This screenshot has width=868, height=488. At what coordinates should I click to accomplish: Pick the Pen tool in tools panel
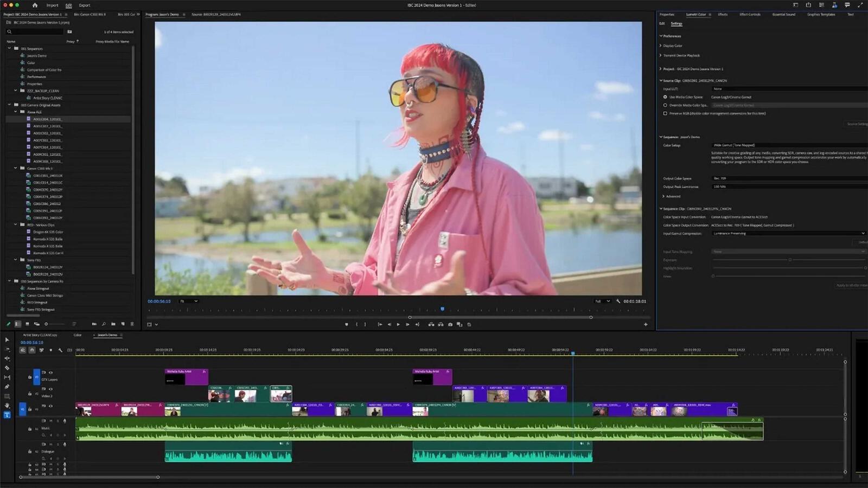(x=7, y=387)
